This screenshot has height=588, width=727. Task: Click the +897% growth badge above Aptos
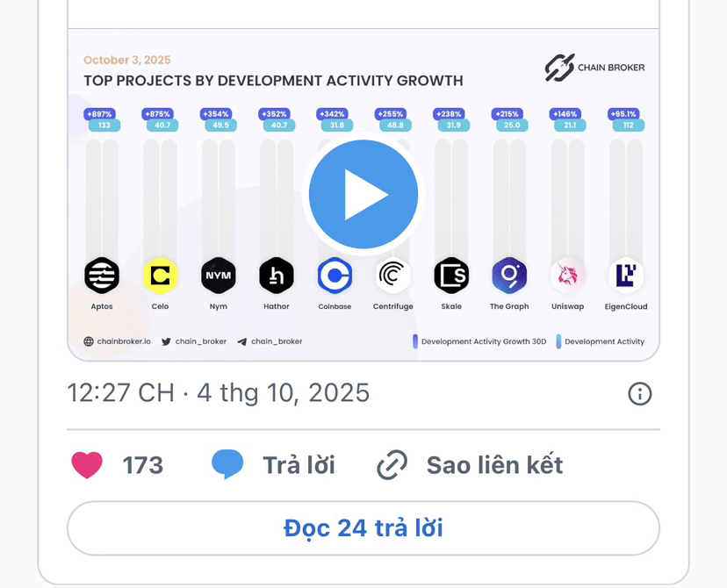pos(100,114)
